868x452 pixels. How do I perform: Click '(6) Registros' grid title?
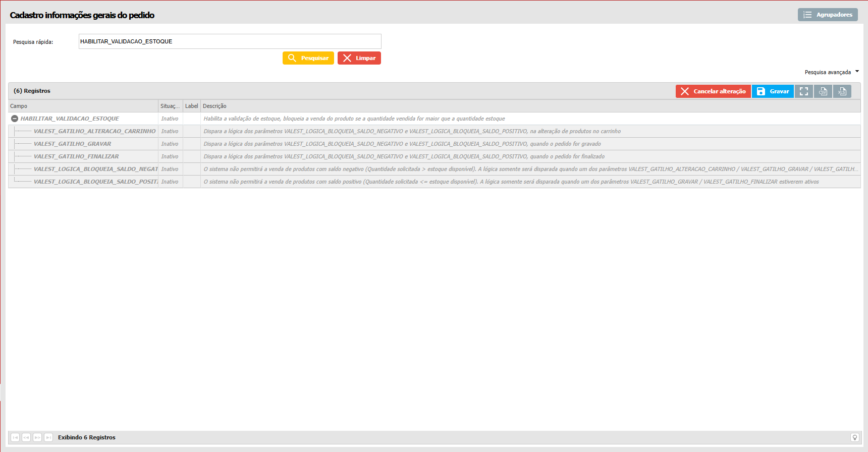(32, 91)
